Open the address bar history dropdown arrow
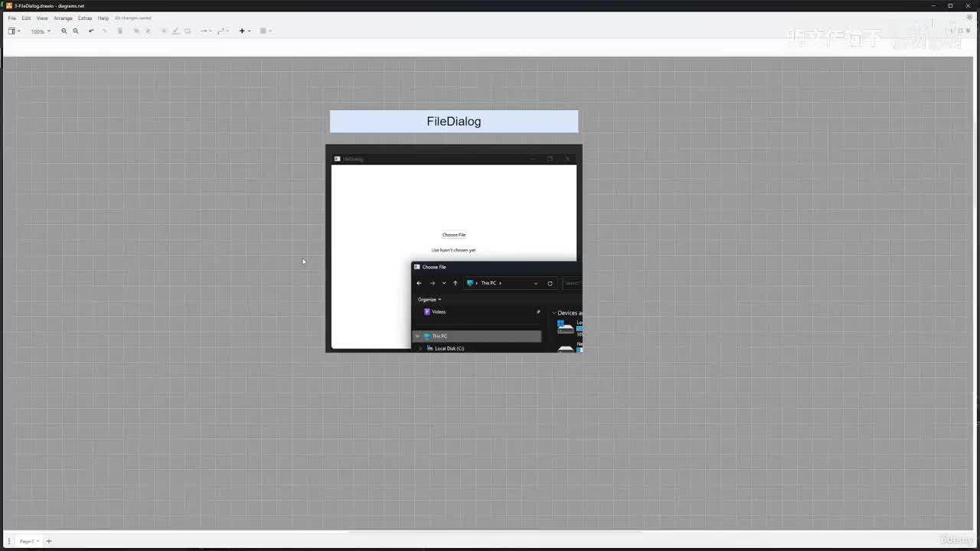The width and height of the screenshot is (980, 551). (535, 283)
